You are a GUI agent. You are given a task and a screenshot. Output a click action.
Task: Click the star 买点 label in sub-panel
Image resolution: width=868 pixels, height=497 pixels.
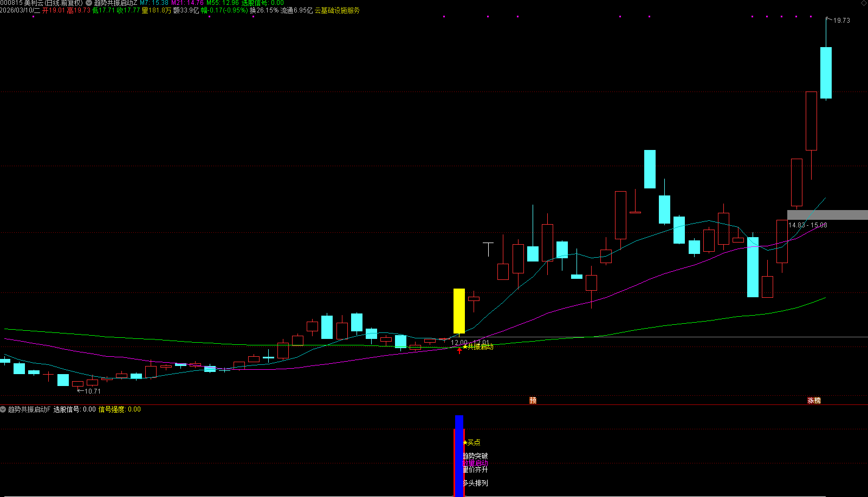click(x=471, y=442)
